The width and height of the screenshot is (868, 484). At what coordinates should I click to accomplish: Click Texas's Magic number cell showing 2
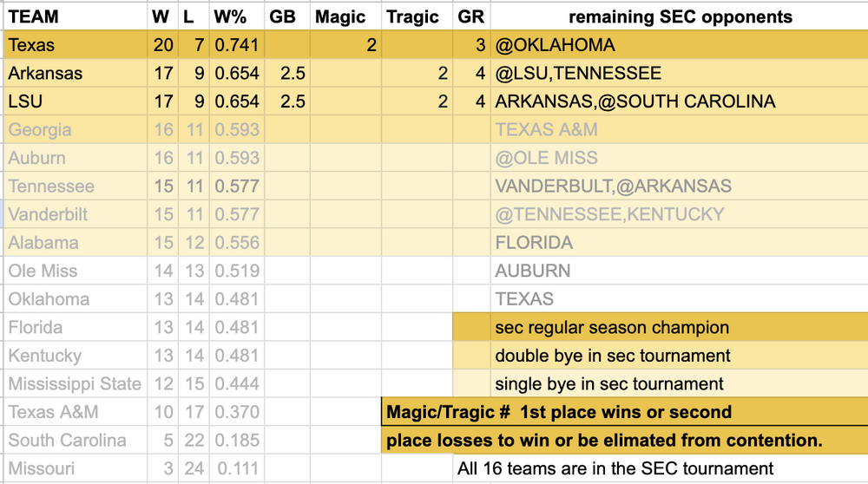pyautogui.click(x=345, y=45)
